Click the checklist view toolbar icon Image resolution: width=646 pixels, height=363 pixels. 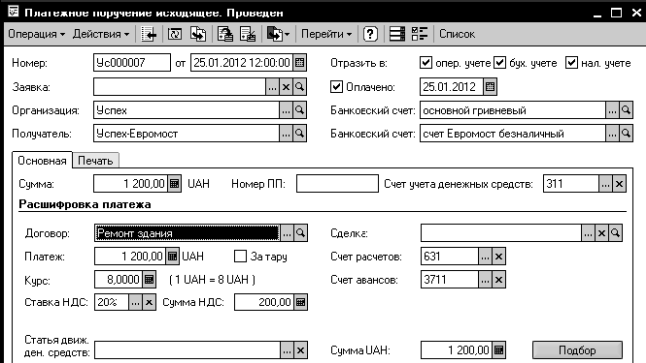point(419,34)
